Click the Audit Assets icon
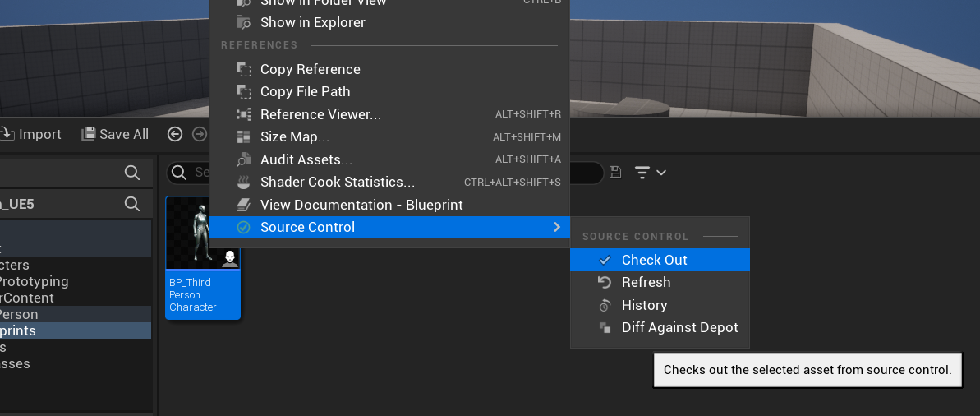This screenshot has height=416, width=980. point(244,159)
